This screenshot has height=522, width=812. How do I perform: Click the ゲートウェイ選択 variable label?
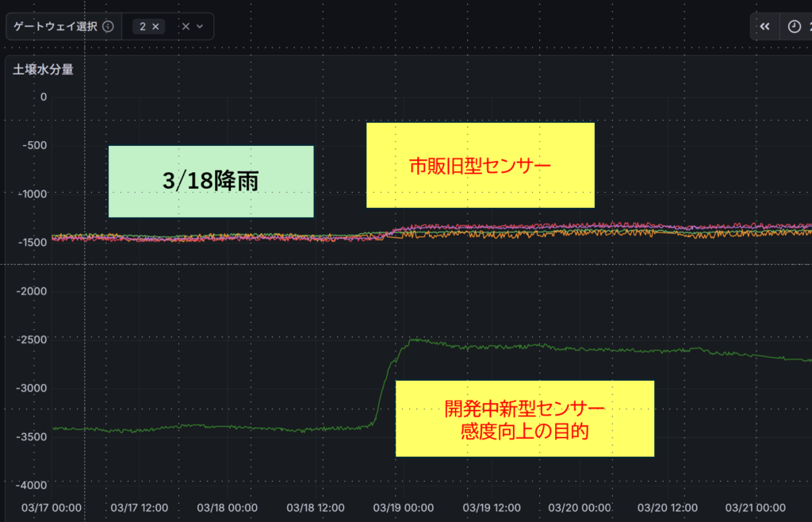55,26
